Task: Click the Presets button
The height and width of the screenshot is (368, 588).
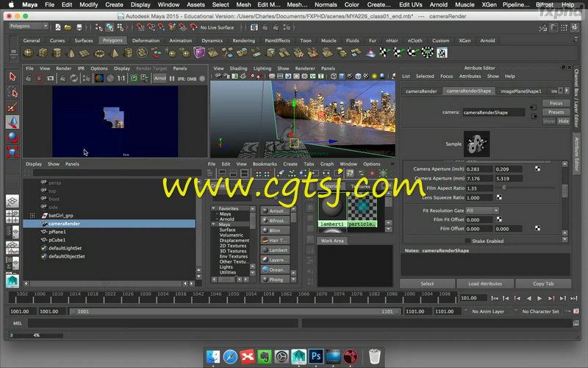Action: click(556, 112)
